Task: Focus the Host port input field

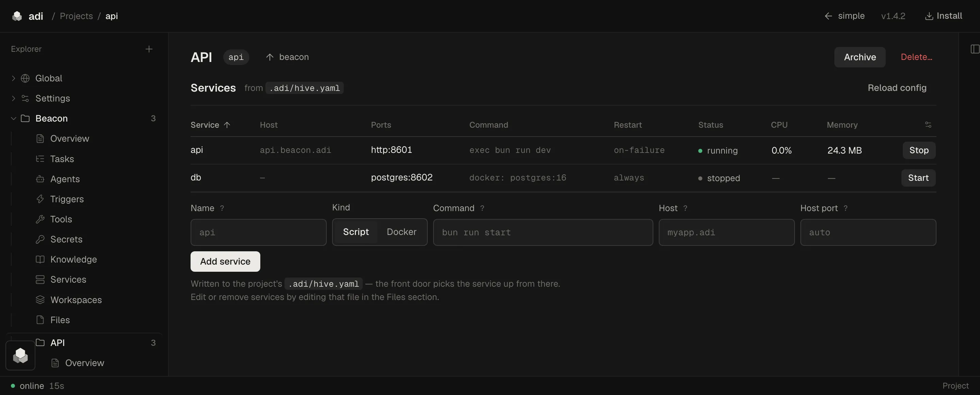Action: (x=868, y=233)
